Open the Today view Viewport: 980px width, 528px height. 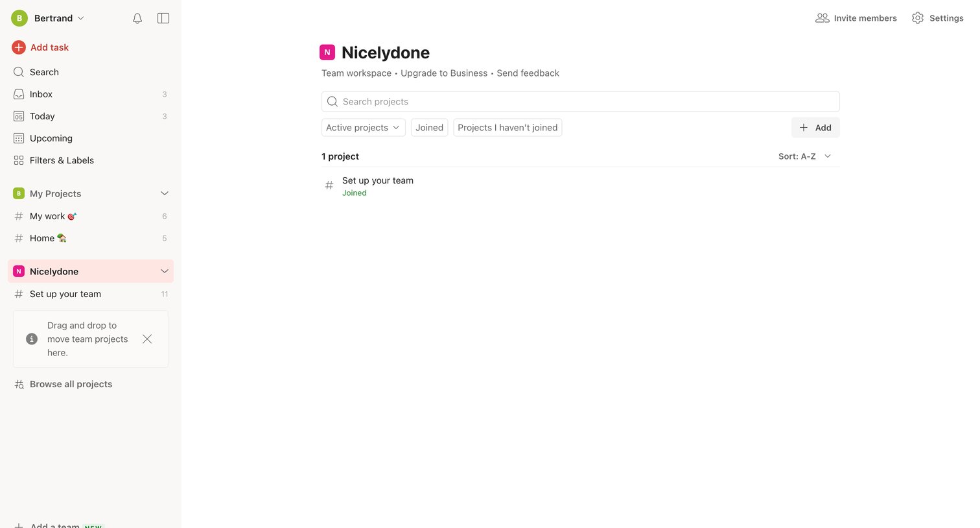pos(91,116)
